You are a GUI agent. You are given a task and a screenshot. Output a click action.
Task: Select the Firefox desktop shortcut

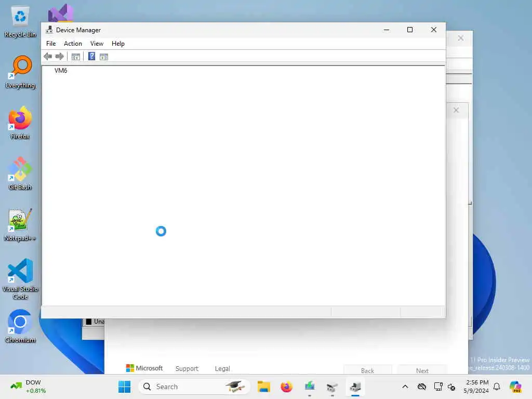20,123
